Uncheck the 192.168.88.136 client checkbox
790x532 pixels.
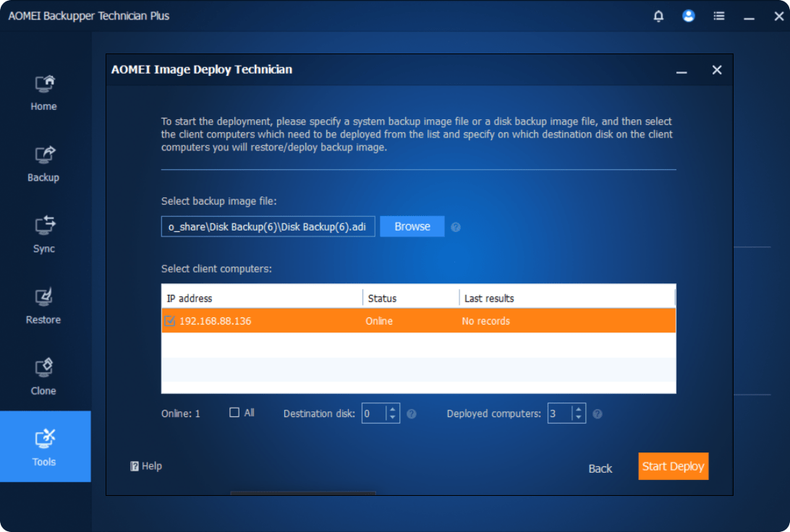170,321
